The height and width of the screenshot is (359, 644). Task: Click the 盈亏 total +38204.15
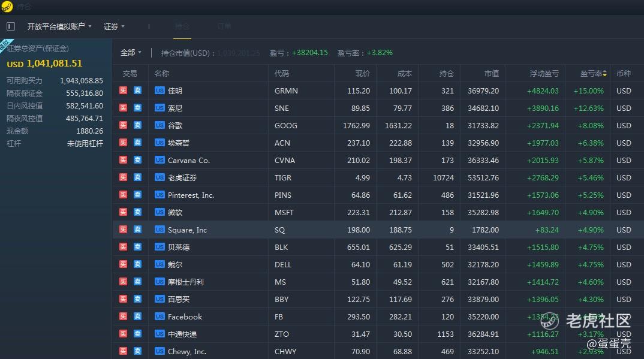pyautogui.click(x=309, y=53)
